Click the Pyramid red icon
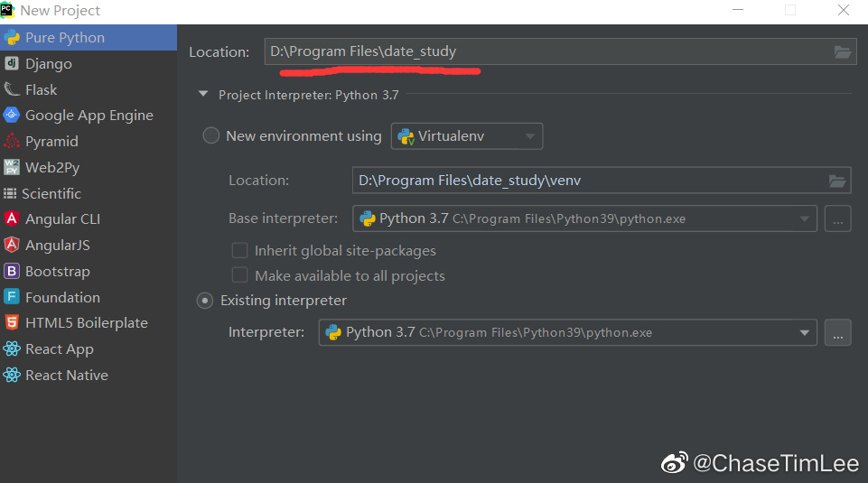The width and height of the screenshot is (868, 483). [12, 141]
